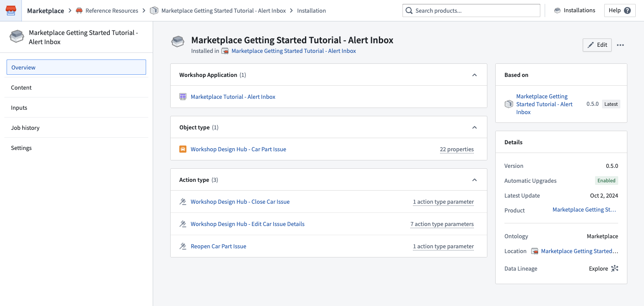Collapse the Object type section
644x306 pixels.
pos(475,127)
